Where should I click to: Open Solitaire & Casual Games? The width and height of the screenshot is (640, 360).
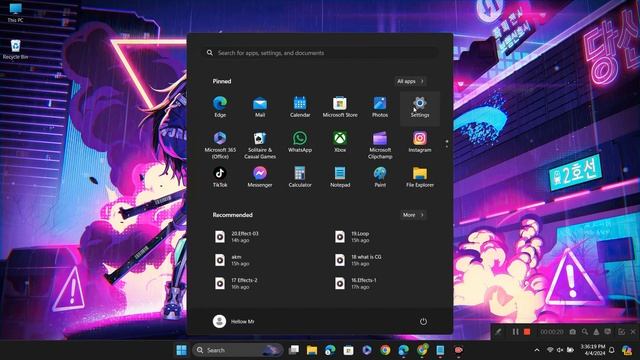[x=260, y=145]
